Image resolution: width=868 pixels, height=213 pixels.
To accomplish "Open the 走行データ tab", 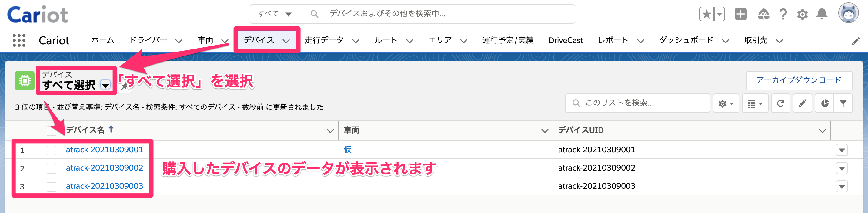I will (x=324, y=41).
